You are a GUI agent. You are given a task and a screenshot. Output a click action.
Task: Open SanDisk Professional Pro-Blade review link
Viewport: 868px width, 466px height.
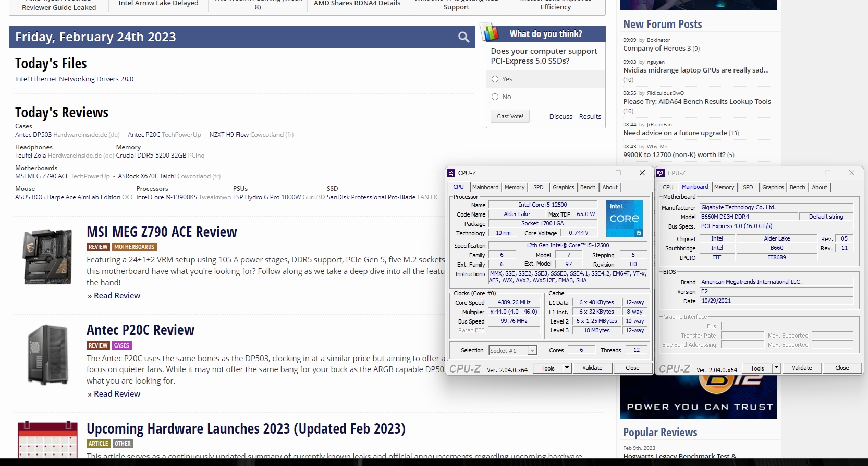click(x=371, y=197)
